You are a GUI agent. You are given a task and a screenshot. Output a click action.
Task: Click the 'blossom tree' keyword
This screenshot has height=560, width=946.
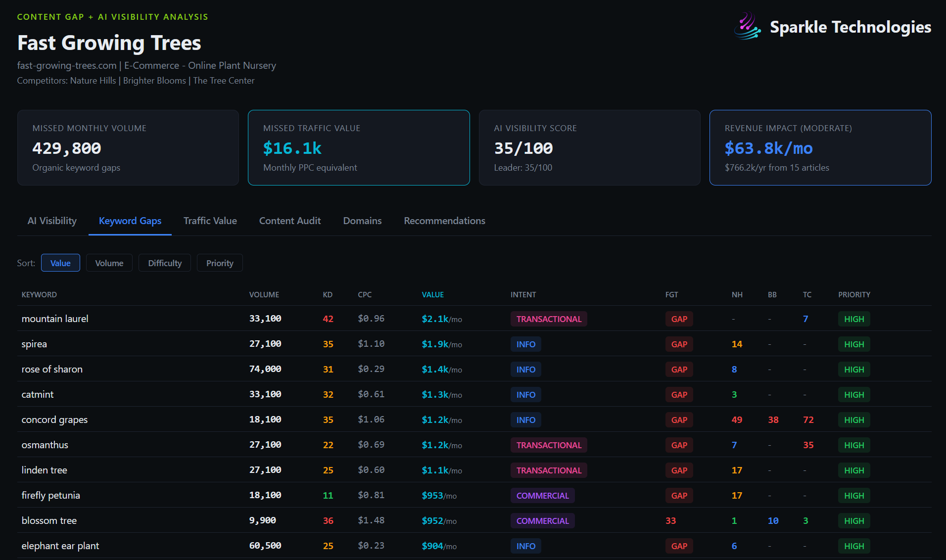pyautogui.click(x=49, y=520)
